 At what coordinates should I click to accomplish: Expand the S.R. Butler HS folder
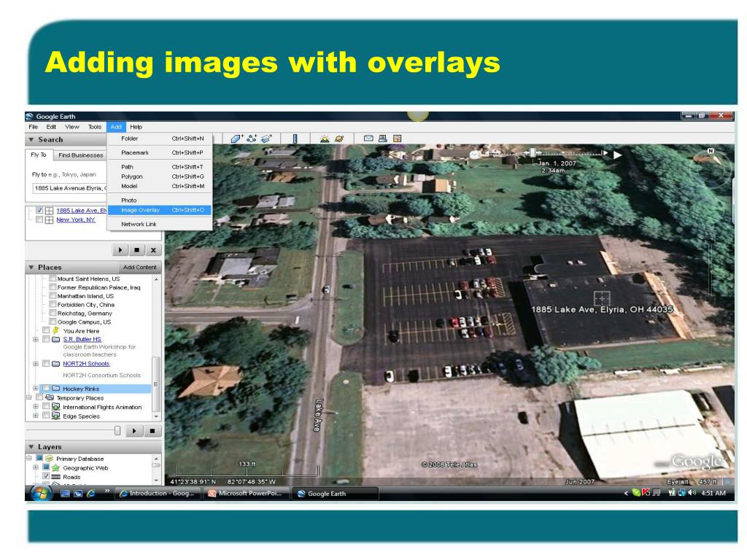click(36, 339)
